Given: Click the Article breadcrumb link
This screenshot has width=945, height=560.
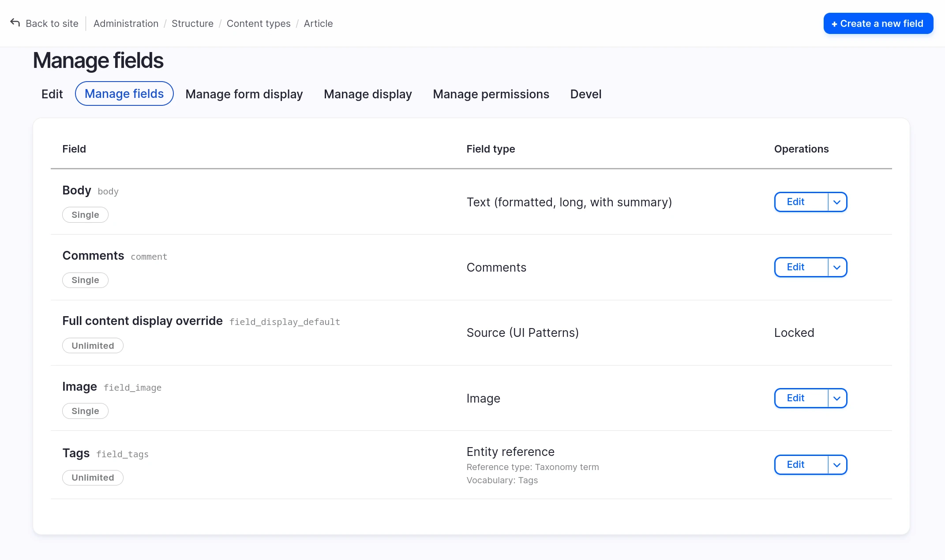Looking at the screenshot, I should pyautogui.click(x=318, y=23).
